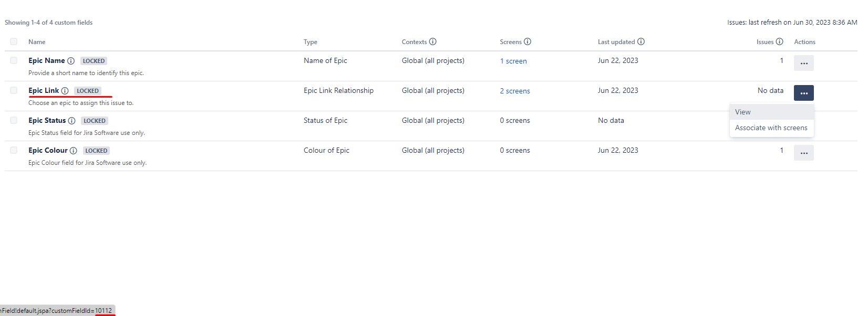
Task: Click the info icon beside Epic Status
Action: 72,120
